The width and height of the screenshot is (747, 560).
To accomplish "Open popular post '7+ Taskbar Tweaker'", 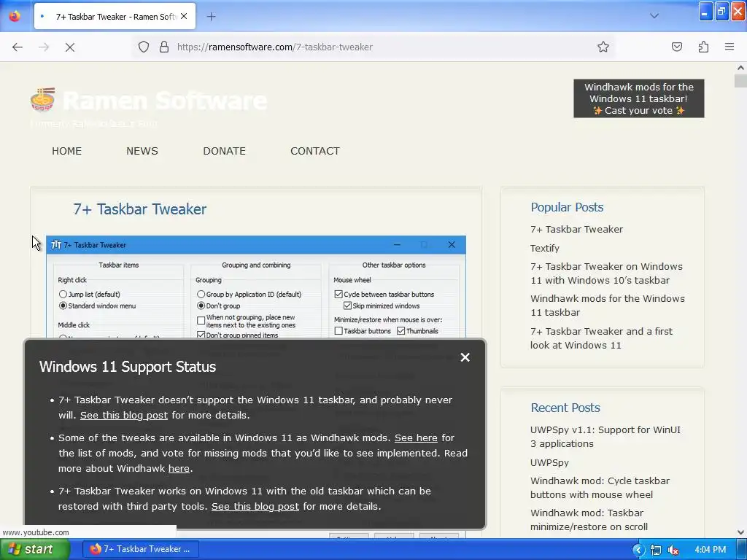I will [x=577, y=229].
